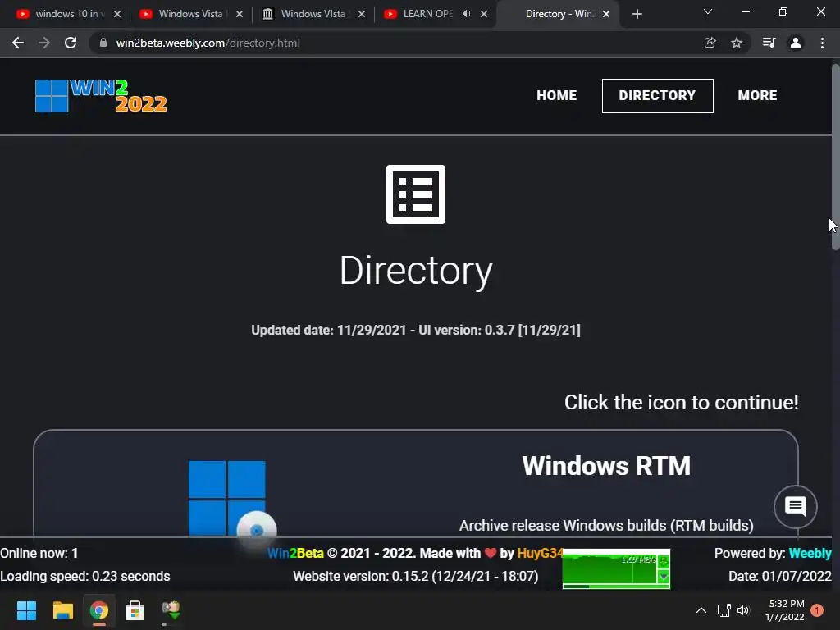Viewport: 840px width, 630px height.
Task: Mute the LEARN OPE tab audio icon
Action: pos(467,14)
